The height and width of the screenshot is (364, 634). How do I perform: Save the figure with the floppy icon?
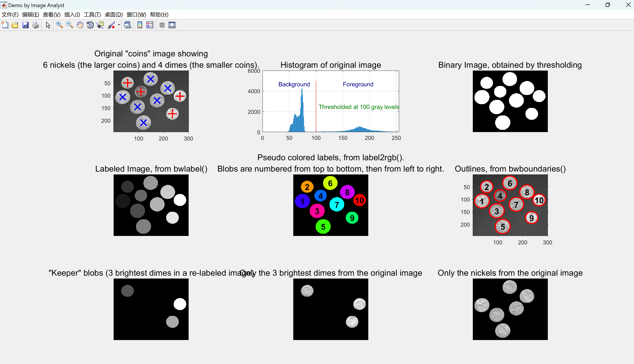25,25
